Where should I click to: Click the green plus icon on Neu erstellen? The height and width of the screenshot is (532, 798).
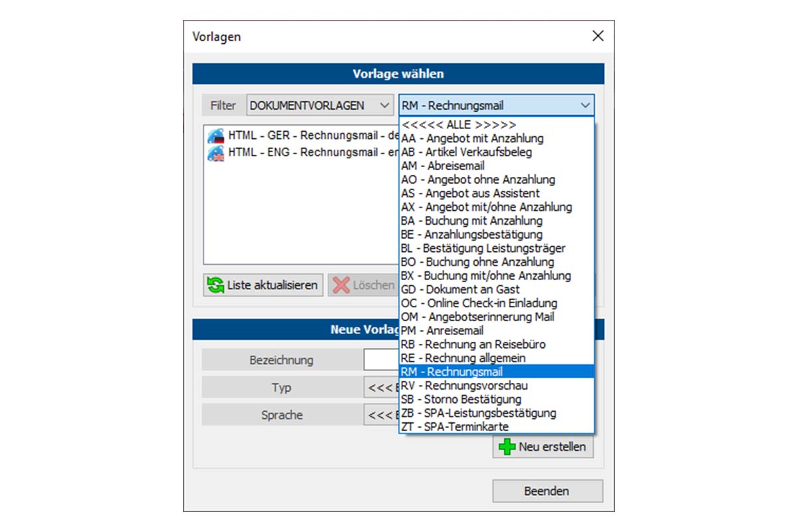(507, 446)
